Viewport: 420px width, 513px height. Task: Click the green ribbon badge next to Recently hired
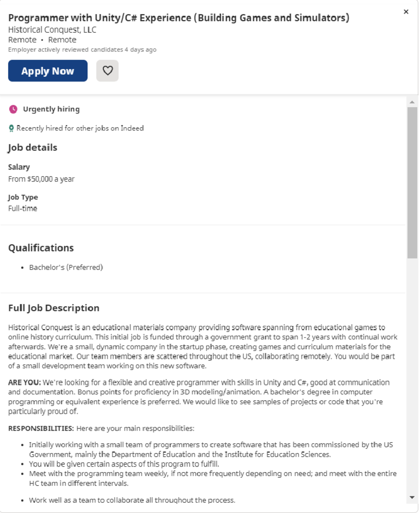click(11, 128)
